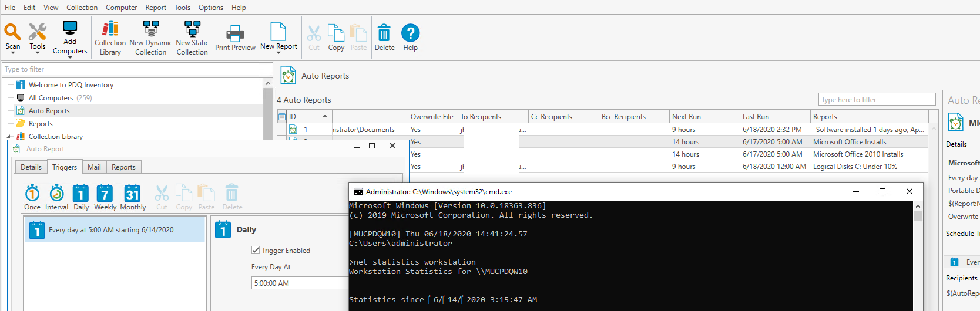Add an Interval trigger
This screenshot has width=980, height=311.
coord(56,198)
